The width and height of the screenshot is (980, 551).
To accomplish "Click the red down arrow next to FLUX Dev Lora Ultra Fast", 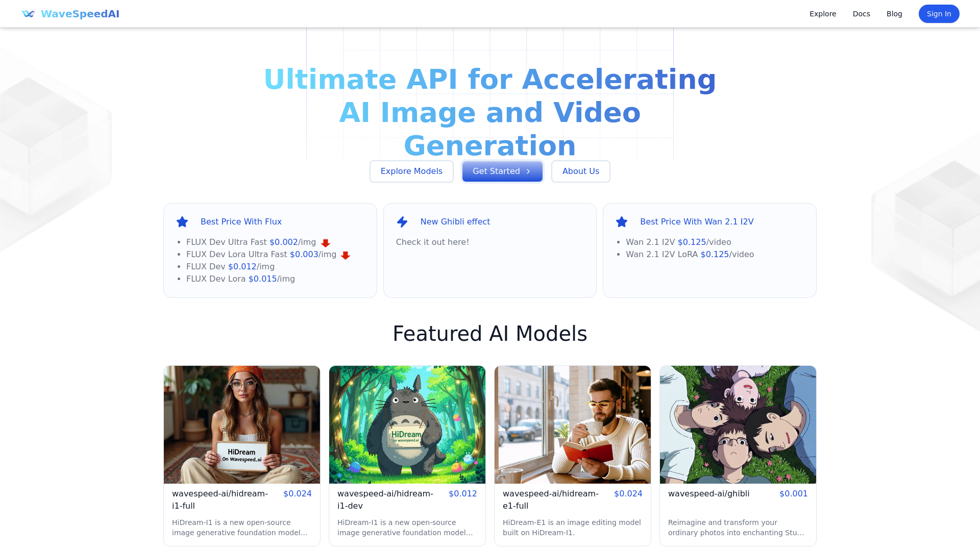I will (x=346, y=255).
